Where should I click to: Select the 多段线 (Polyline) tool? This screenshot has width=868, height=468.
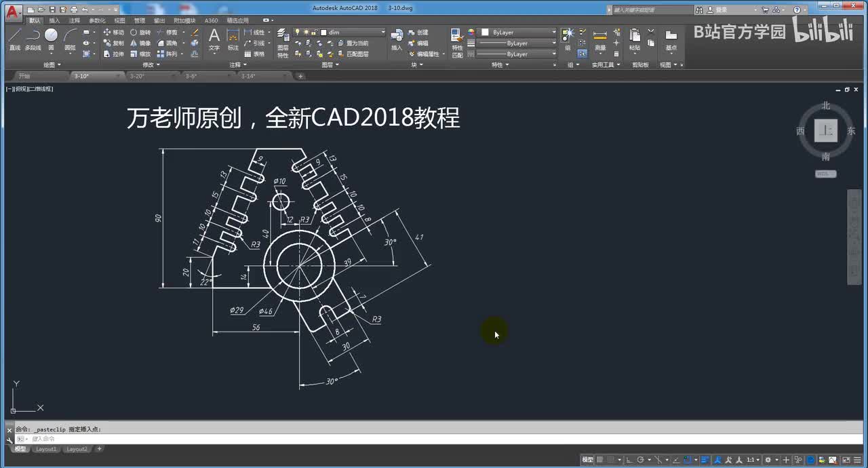coord(33,39)
